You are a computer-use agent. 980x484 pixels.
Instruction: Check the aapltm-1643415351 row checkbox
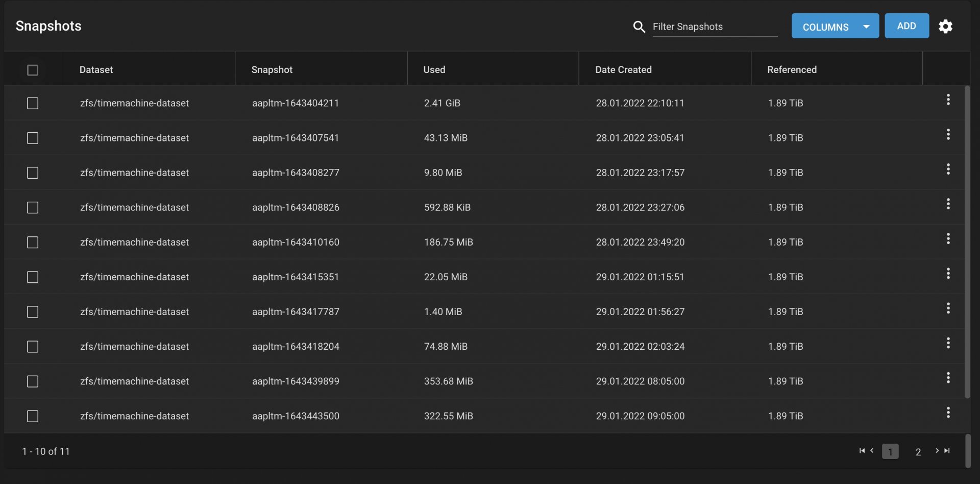pyautogui.click(x=33, y=277)
